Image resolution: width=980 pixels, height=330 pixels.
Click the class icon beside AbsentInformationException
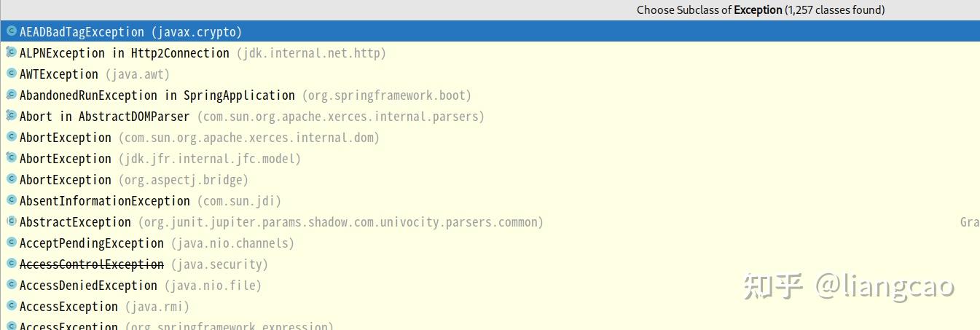pos(12,200)
